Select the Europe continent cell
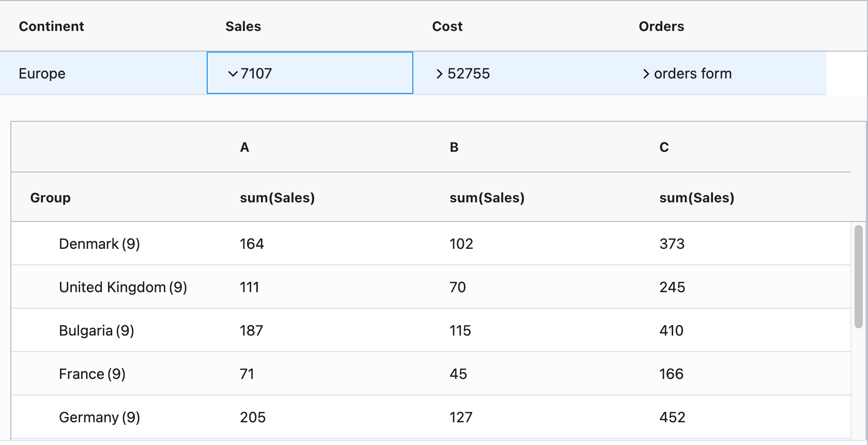868x445 pixels. point(42,73)
